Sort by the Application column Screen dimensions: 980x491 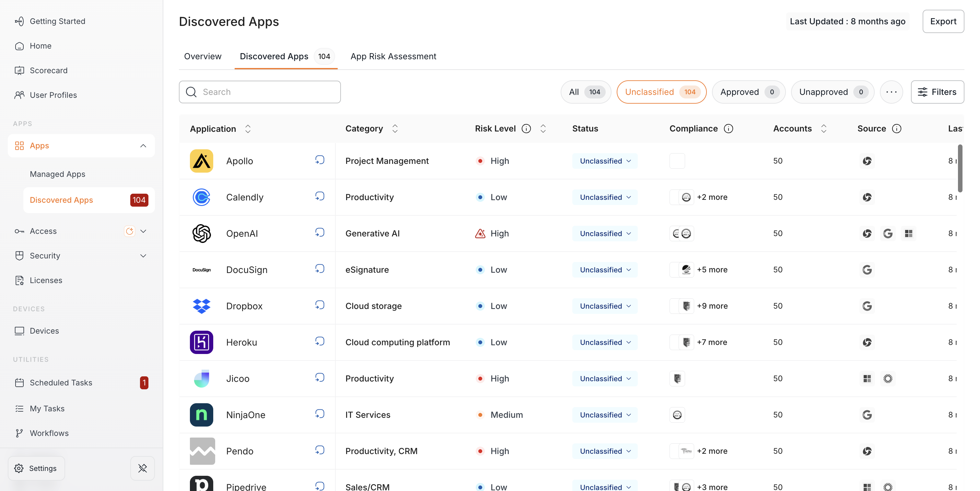[248, 129]
